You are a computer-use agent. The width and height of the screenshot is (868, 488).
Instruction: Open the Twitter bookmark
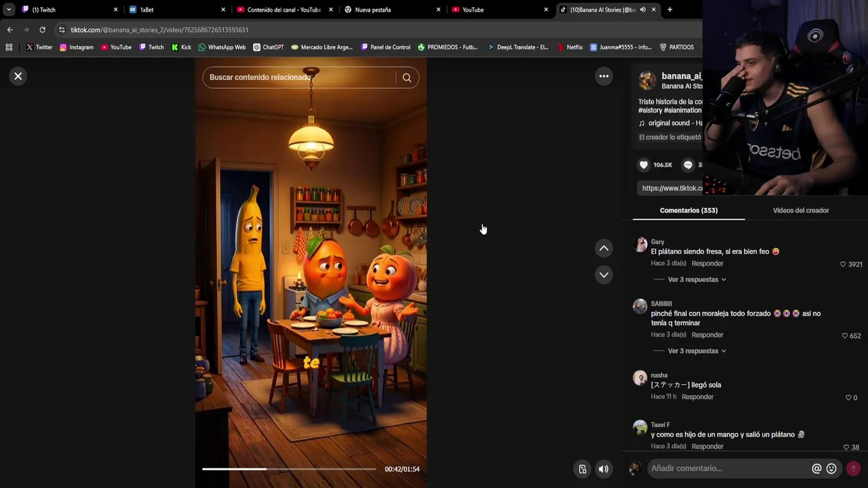tap(39, 47)
